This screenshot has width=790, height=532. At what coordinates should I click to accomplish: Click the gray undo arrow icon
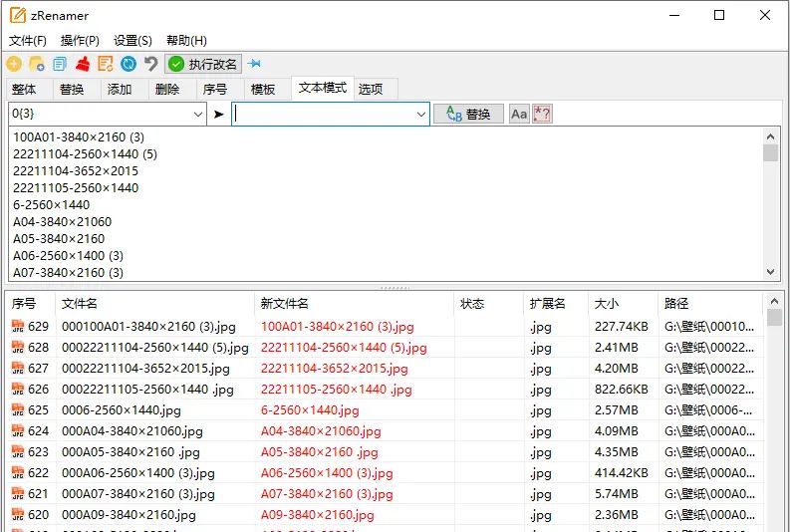pos(150,64)
